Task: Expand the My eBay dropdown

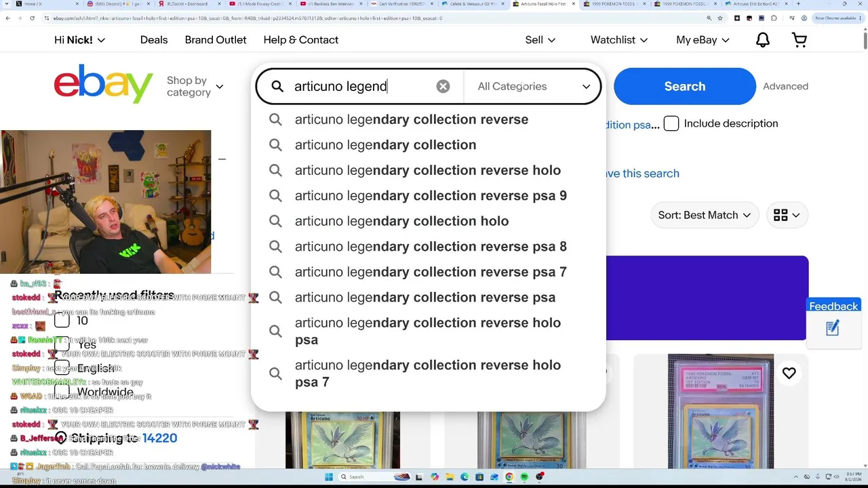Action: pos(703,40)
